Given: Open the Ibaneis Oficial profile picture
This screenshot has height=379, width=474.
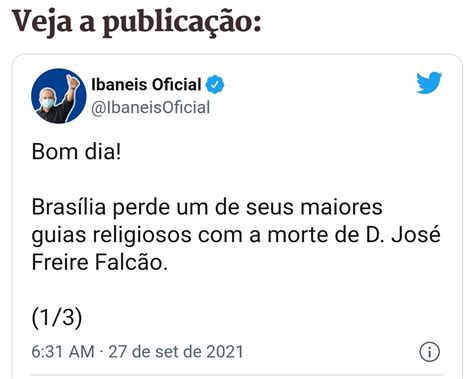Looking at the screenshot, I should (x=59, y=96).
